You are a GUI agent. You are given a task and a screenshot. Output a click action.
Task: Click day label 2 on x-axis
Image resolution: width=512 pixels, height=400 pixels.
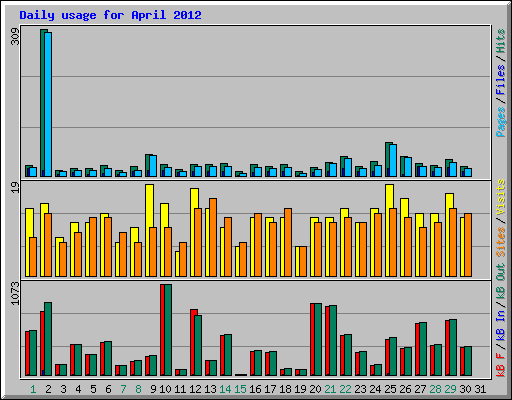coord(48,389)
